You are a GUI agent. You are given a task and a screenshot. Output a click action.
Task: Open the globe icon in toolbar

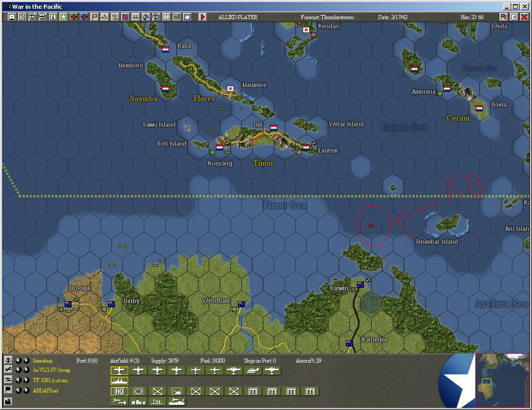(146, 17)
